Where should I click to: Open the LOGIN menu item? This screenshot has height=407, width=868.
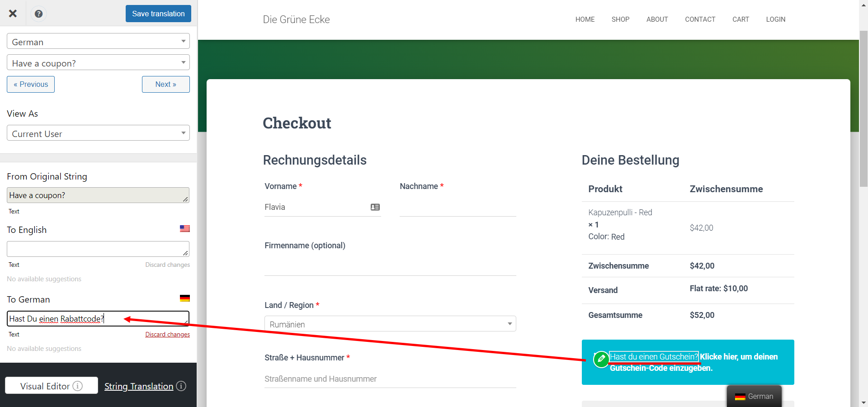[775, 19]
